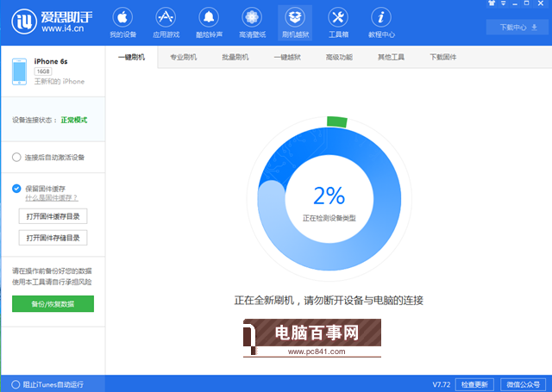This screenshot has height=392, width=552.
Task: Select 刷机越狱 flash and jailbreak icon
Action: click(295, 22)
